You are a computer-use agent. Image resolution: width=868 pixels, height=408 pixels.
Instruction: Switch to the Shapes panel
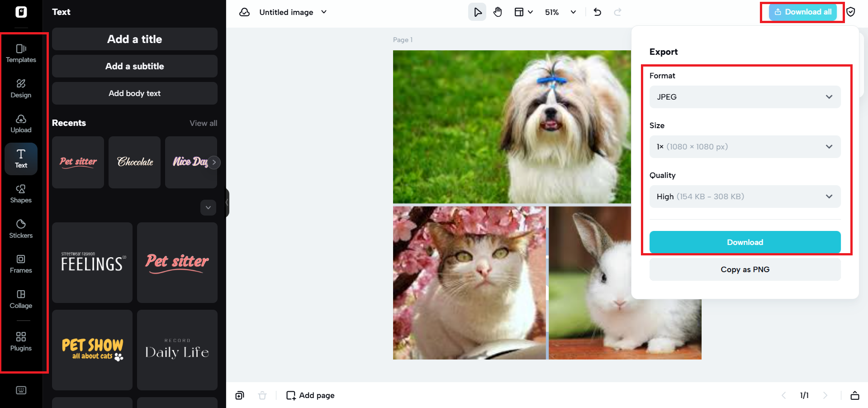pos(21,194)
